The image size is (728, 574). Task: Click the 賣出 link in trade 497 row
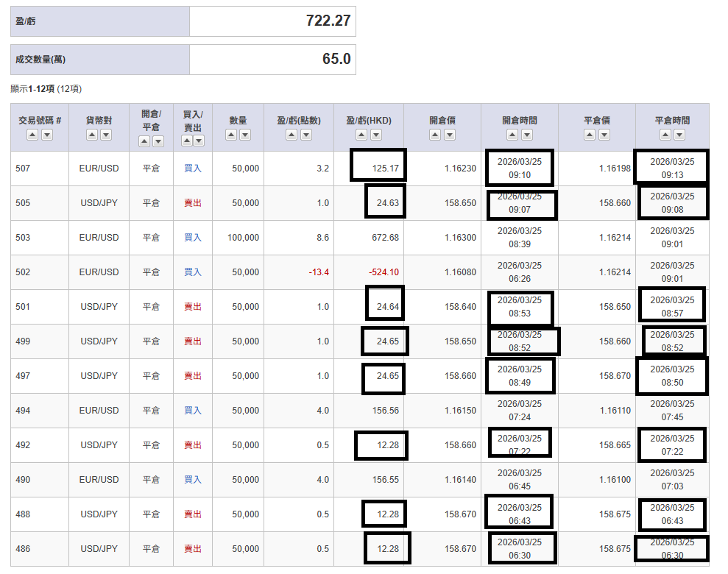click(x=193, y=376)
